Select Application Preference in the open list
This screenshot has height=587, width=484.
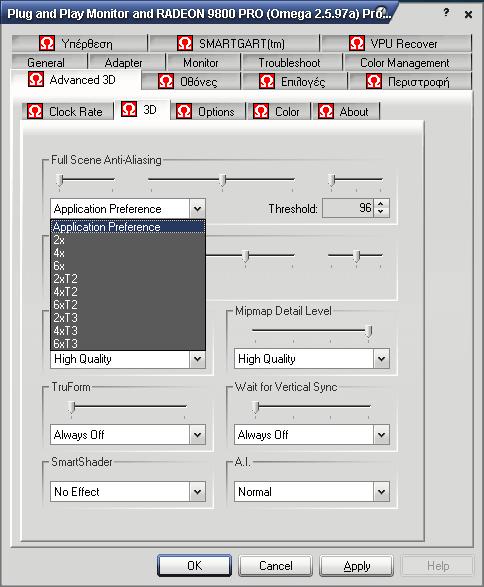[128, 227]
